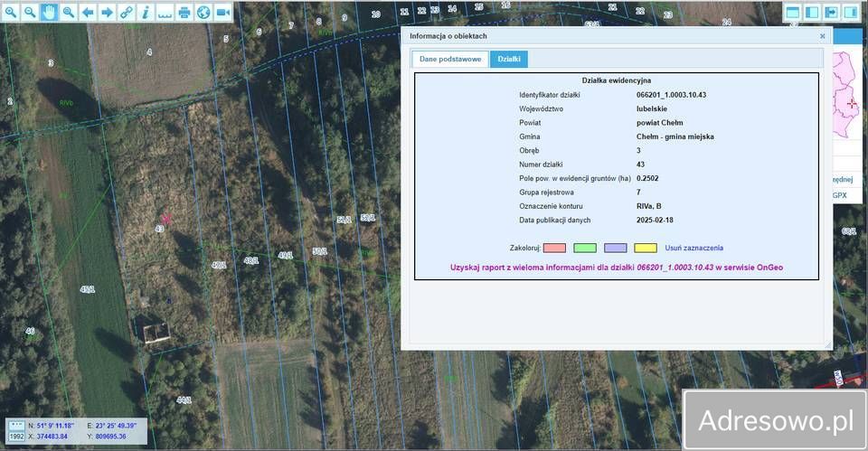The height and width of the screenshot is (451, 868).
Task: Select the zoom in magnifier tool
Action: coord(11,12)
